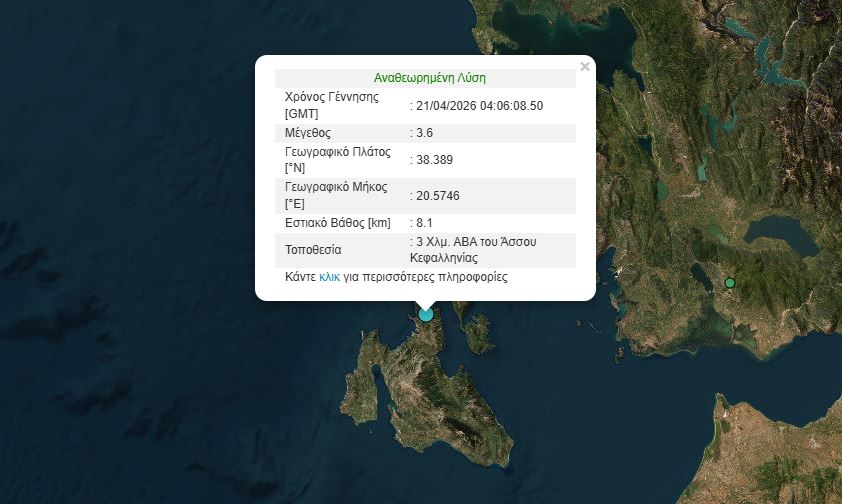Viewport: 842px width, 504px height.
Task: Click the 'Μέγεθος' row label
Action: (308, 132)
